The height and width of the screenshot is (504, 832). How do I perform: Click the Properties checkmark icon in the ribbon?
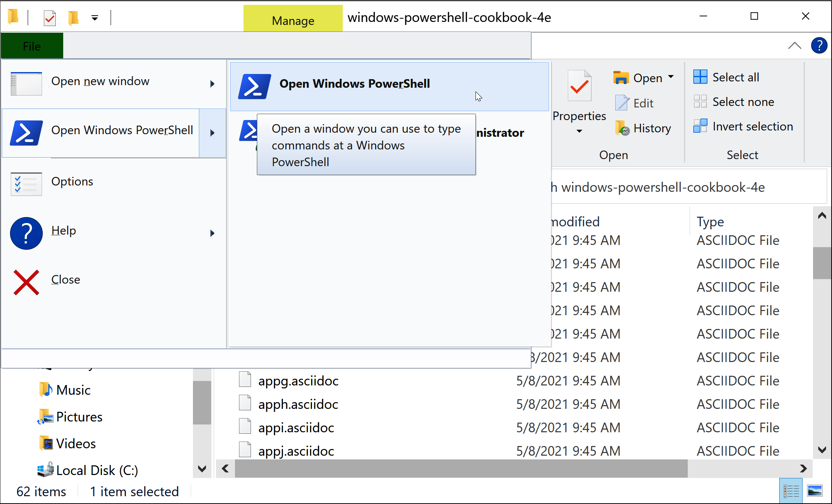click(x=579, y=86)
